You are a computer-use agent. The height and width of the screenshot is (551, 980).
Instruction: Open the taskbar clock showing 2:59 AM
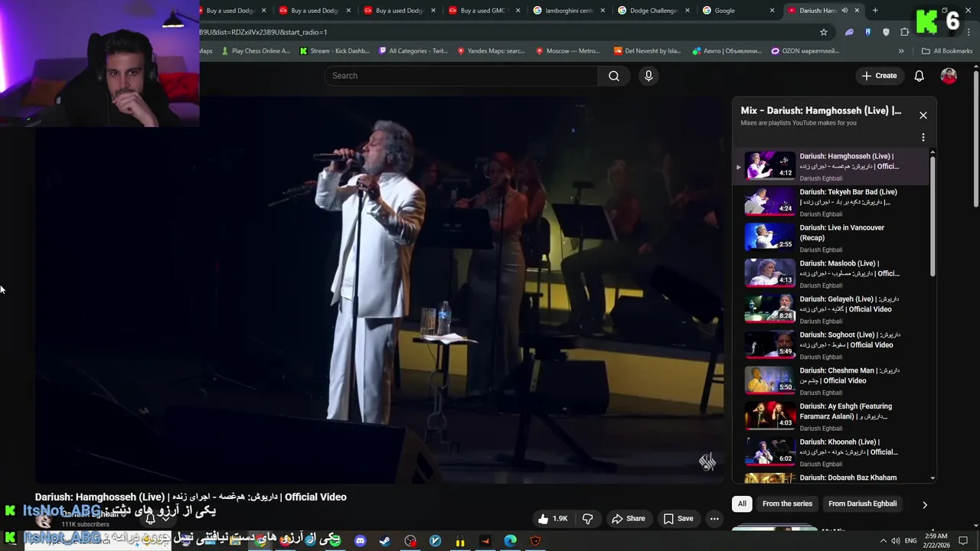936,540
